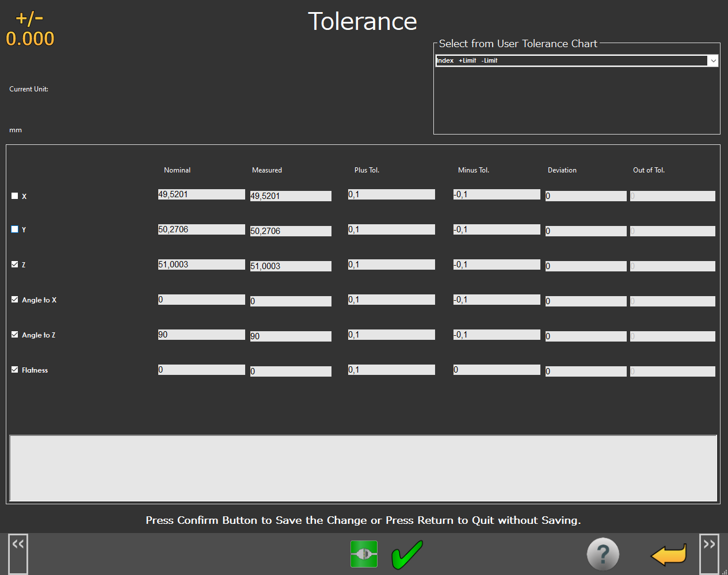The width and height of the screenshot is (728, 575).
Task: Disable the Angle to X checkbox
Action: [x=15, y=300]
